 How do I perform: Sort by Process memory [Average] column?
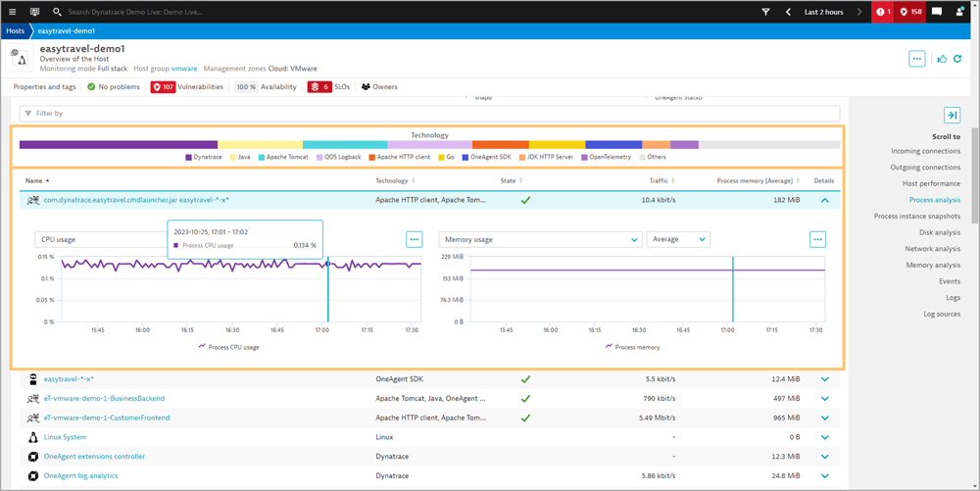[x=759, y=180]
